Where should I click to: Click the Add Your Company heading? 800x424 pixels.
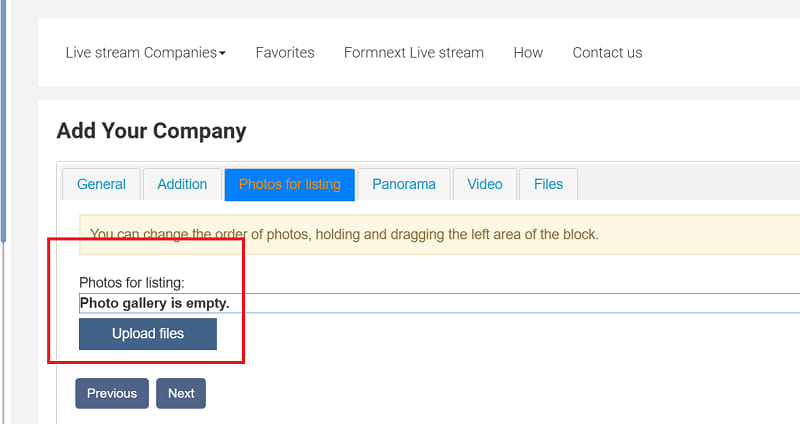151,131
